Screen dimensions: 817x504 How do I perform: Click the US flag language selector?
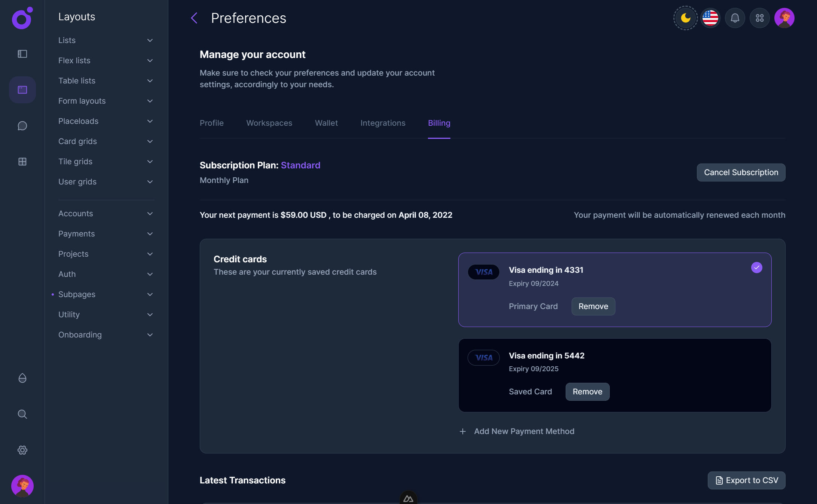point(710,18)
